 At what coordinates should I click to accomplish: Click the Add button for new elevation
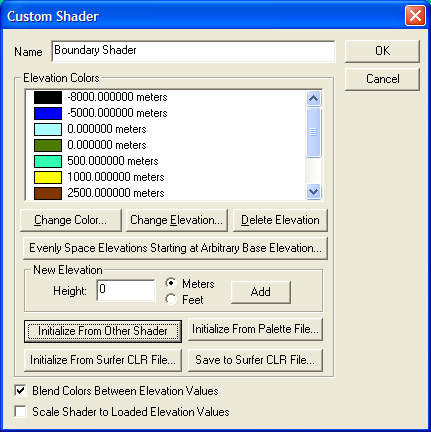coord(261,292)
